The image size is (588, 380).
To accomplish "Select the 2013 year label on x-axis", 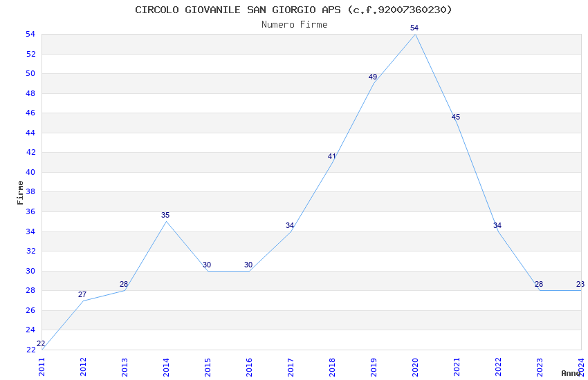I will [125, 367].
